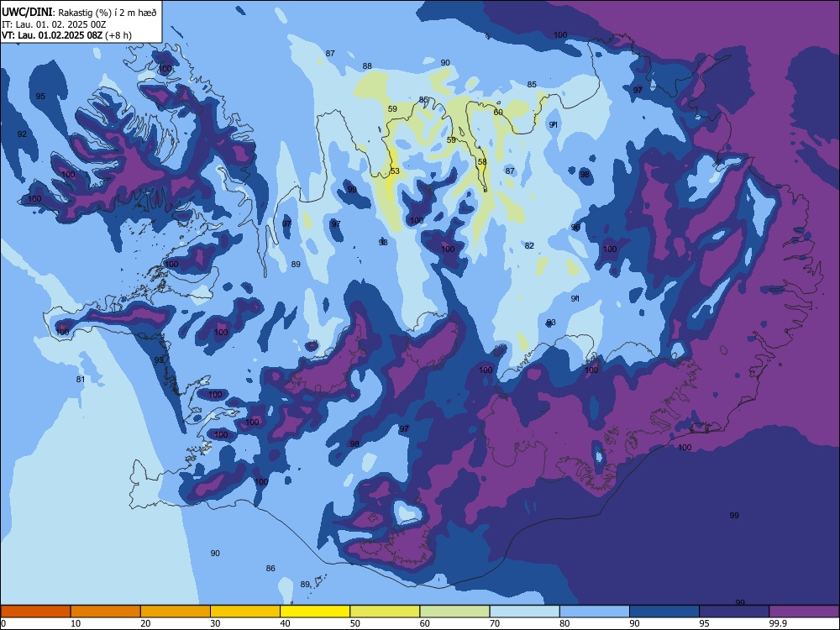Click the '82' humidity value on map
This screenshot has height=630, width=840.
tap(529, 245)
